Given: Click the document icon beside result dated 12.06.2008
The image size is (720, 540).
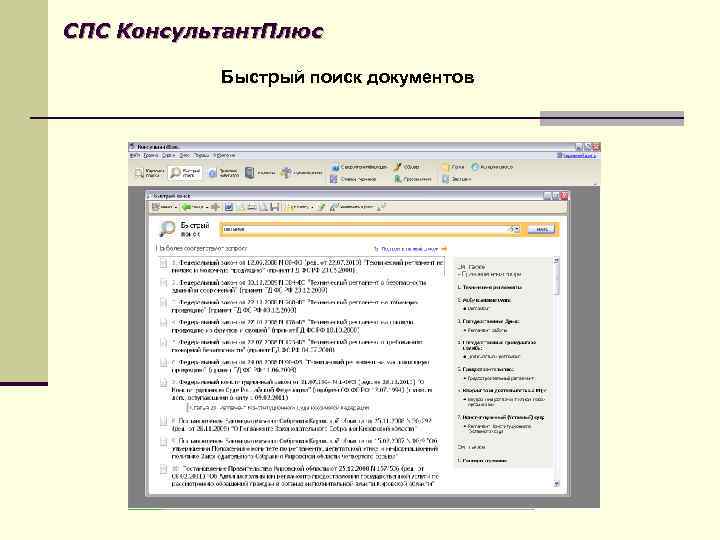Looking at the screenshot, I should 163,263.
